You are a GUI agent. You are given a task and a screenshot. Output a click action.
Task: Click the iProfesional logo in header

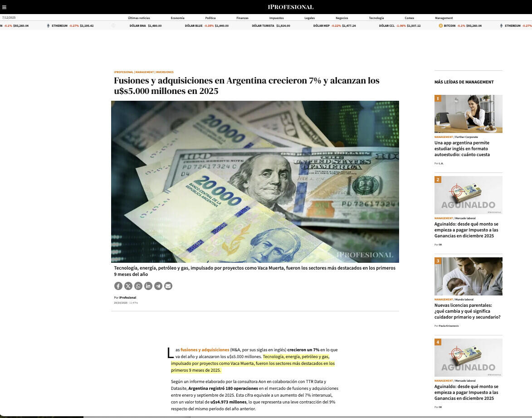[290, 7]
